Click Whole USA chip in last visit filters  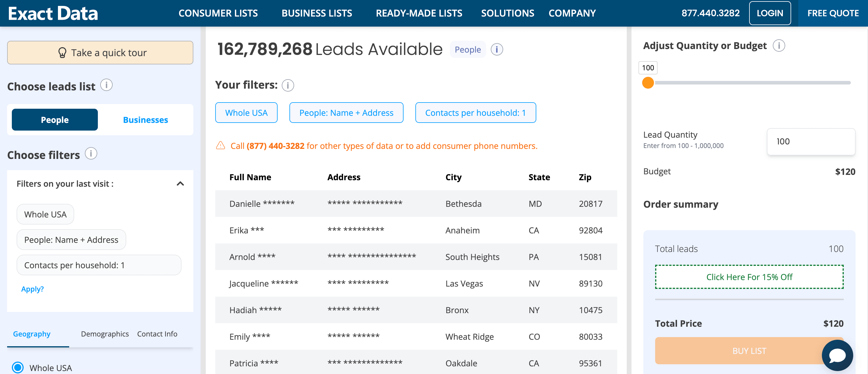45,214
